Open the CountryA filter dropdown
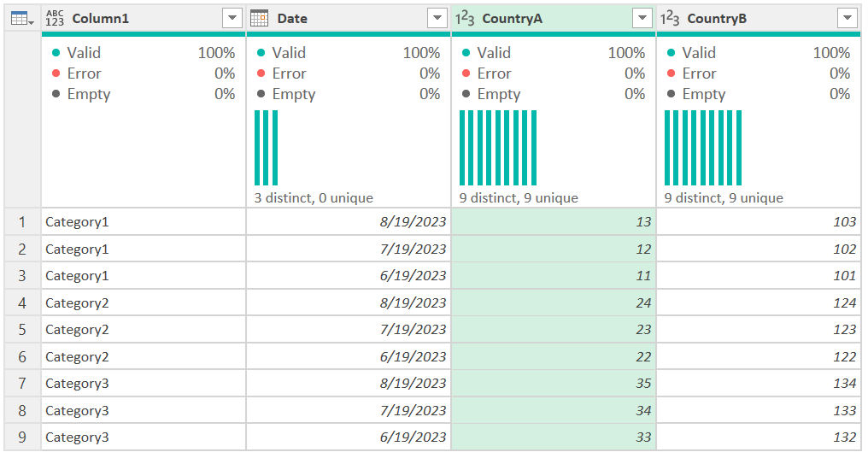Viewport: 868px width, 458px height. tap(642, 18)
